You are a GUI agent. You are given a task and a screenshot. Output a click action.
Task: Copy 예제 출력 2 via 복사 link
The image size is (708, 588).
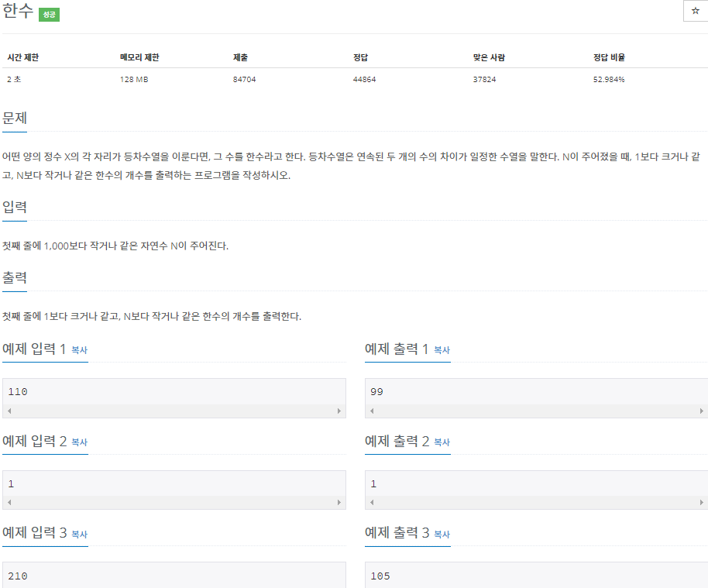[x=442, y=442]
